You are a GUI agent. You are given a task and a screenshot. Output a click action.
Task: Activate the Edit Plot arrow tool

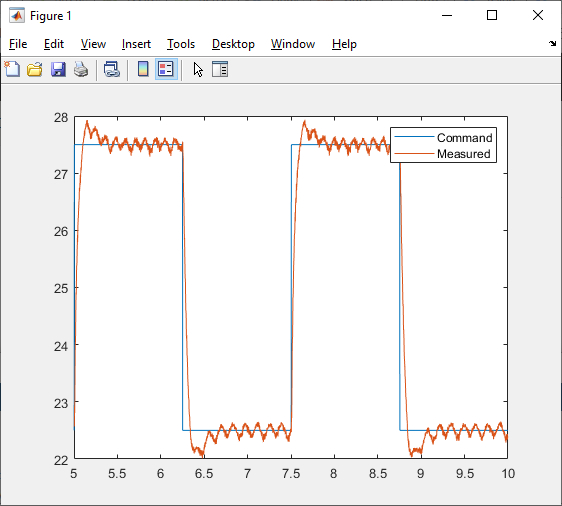198,70
